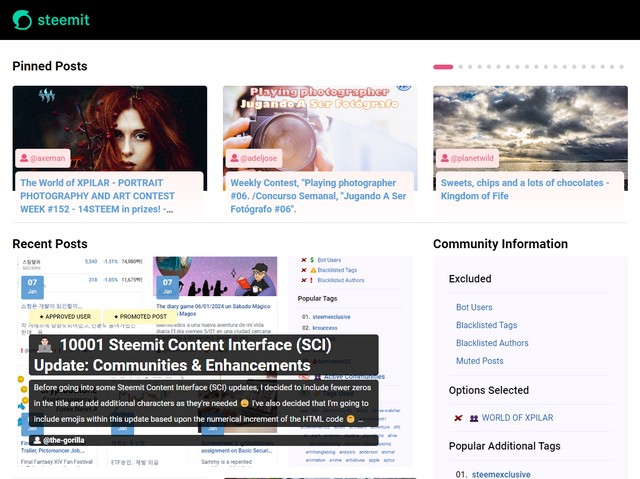Open the krsuccess tag in background thumbnail
Screen dimensions: 640x479
tap(325, 328)
